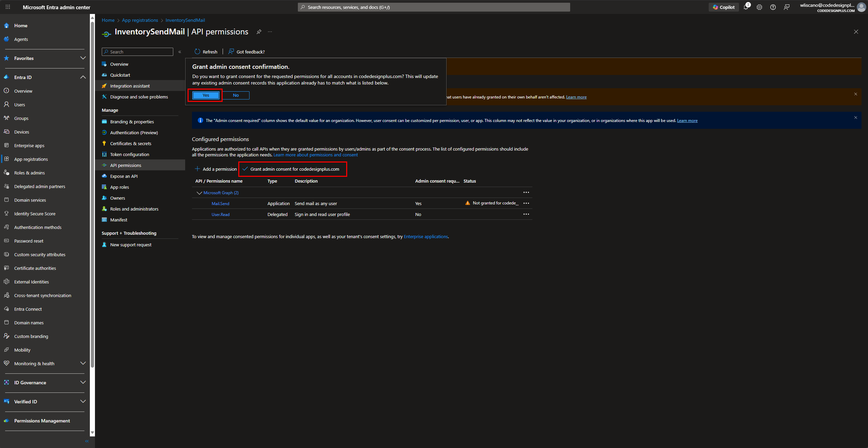Open the account avatar menu

pyautogui.click(x=862, y=7)
